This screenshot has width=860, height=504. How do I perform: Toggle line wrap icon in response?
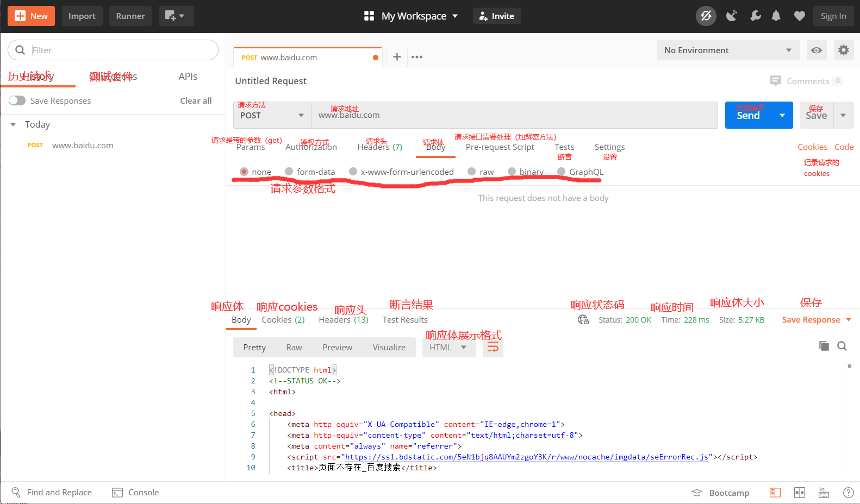tap(493, 347)
